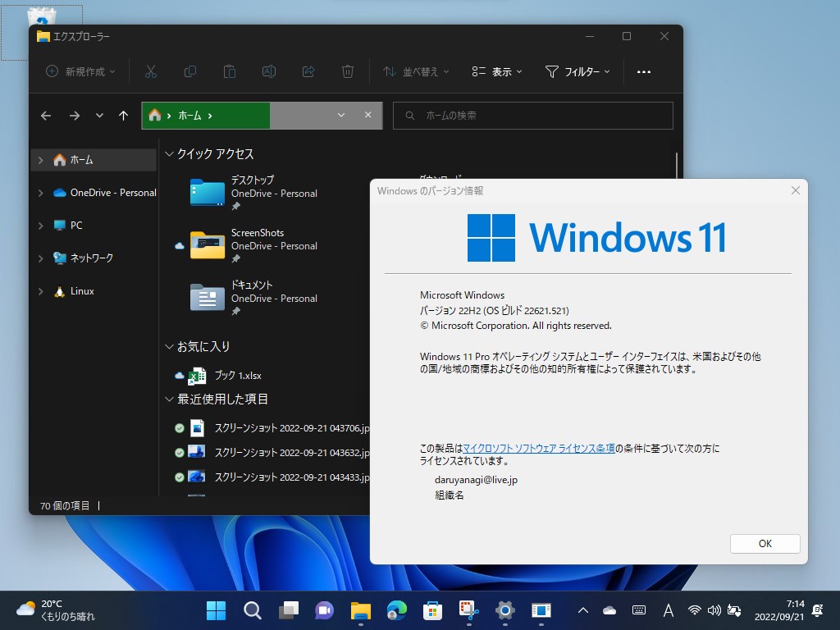Image resolution: width=840 pixels, height=630 pixels.
Task: Click the Rename icon in Explorer toolbar
Action: pos(269,71)
